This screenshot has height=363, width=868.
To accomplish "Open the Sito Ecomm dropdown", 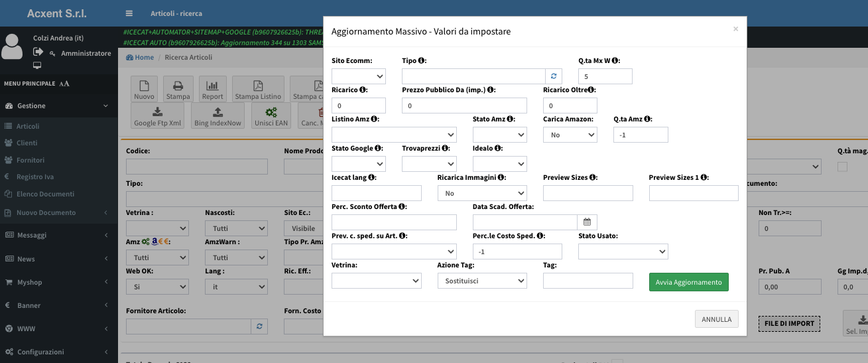I will pyautogui.click(x=358, y=76).
